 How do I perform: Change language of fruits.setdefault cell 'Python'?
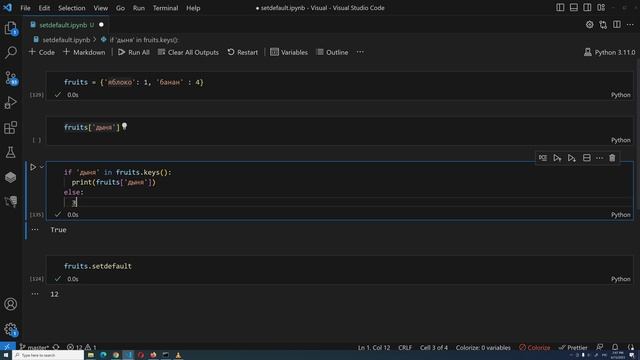(620, 279)
